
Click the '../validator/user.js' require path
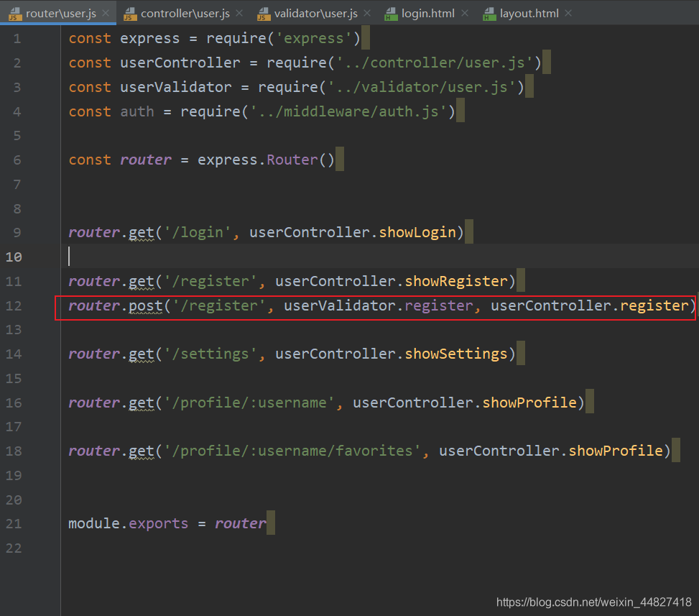421,88
